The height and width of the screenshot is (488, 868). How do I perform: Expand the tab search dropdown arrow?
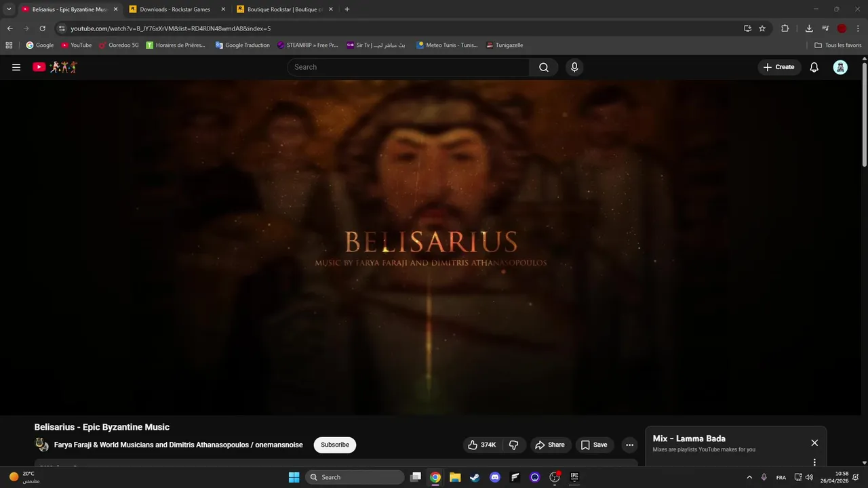(9, 9)
